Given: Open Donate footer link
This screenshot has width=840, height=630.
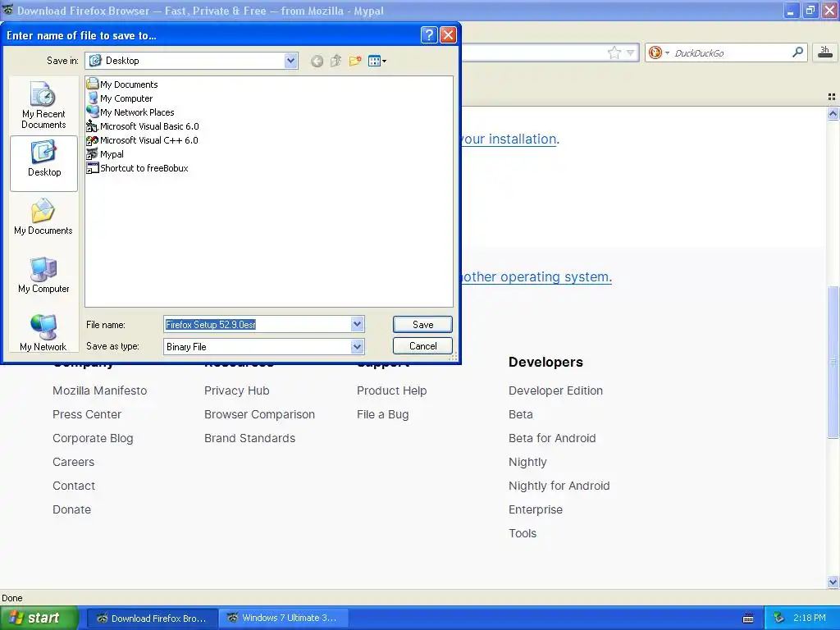Looking at the screenshot, I should (x=72, y=509).
